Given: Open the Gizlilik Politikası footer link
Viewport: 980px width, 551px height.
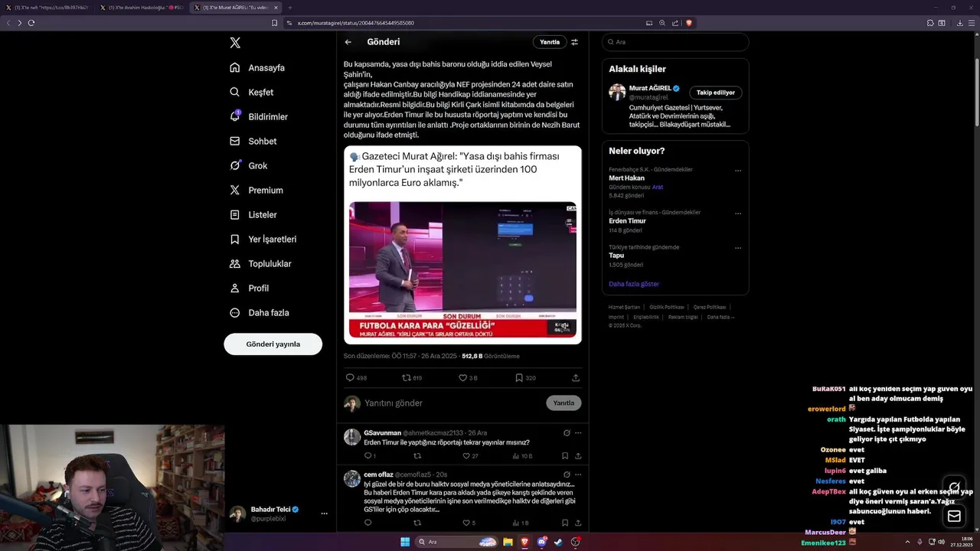Looking at the screenshot, I should pos(666,307).
